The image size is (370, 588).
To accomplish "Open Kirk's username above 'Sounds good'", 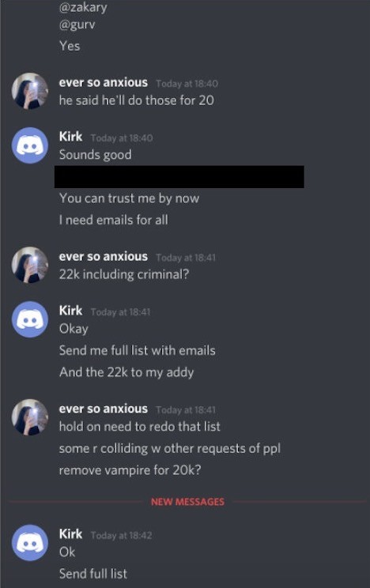I will pos(70,137).
